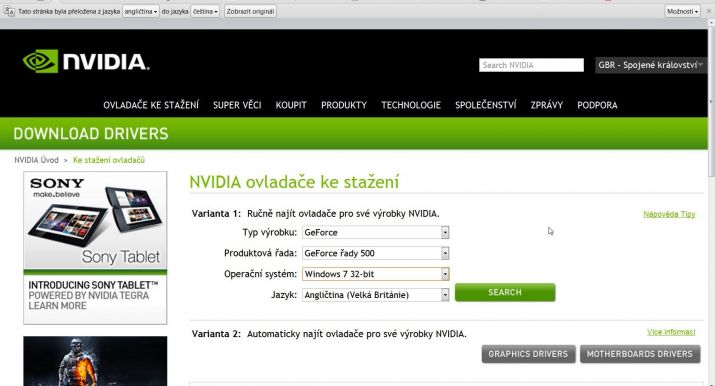Click the 'MOTHERBOARDS DRIVERS' button
715x386 pixels.
640,354
